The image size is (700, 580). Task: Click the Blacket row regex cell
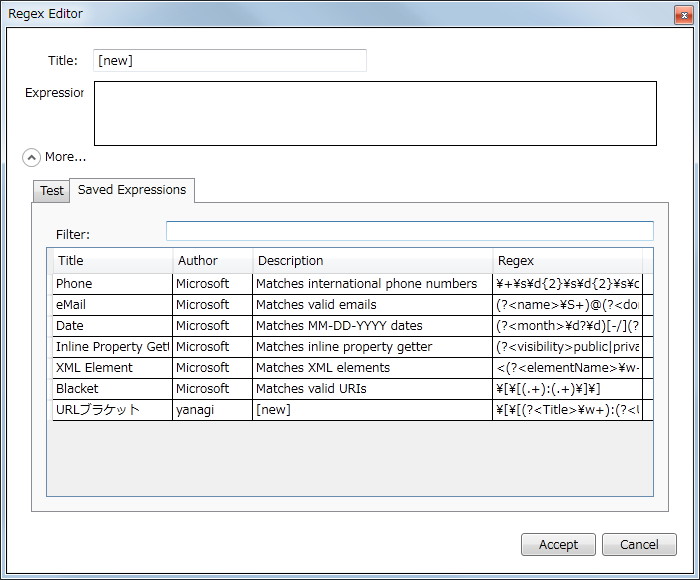pyautogui.click(x=567, y=389)
